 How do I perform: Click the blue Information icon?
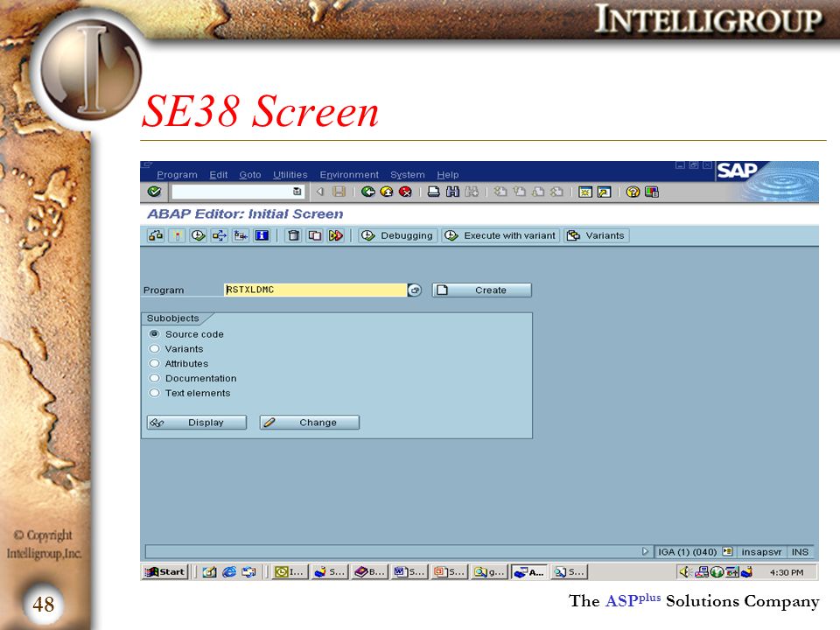click(262, 235)
